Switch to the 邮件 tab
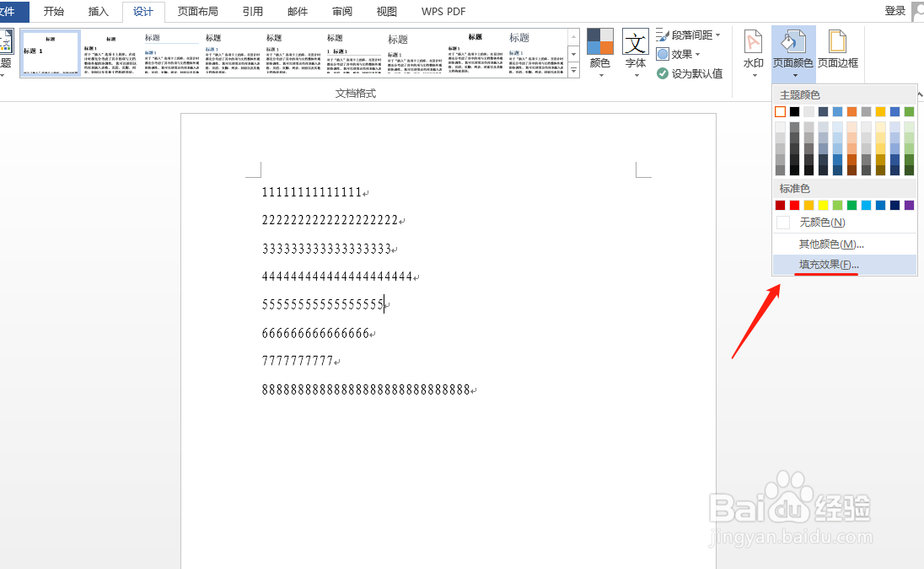924x569 pixels. (x=298, y=11)
